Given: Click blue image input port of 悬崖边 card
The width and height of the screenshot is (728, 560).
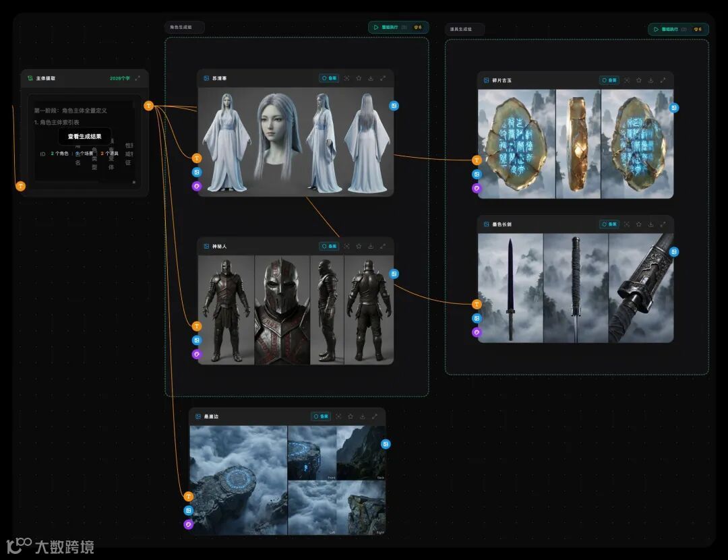Looking at the screenshot, I should tap(189, 511).
